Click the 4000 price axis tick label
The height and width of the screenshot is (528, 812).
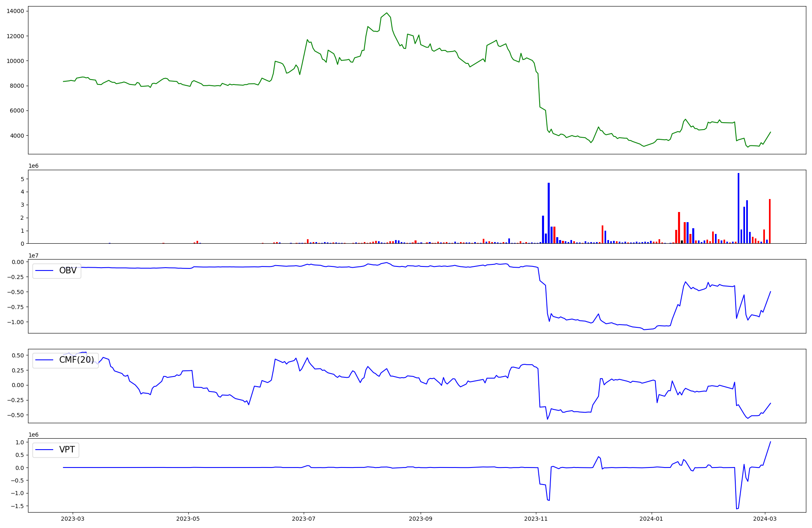pos(17,136)
